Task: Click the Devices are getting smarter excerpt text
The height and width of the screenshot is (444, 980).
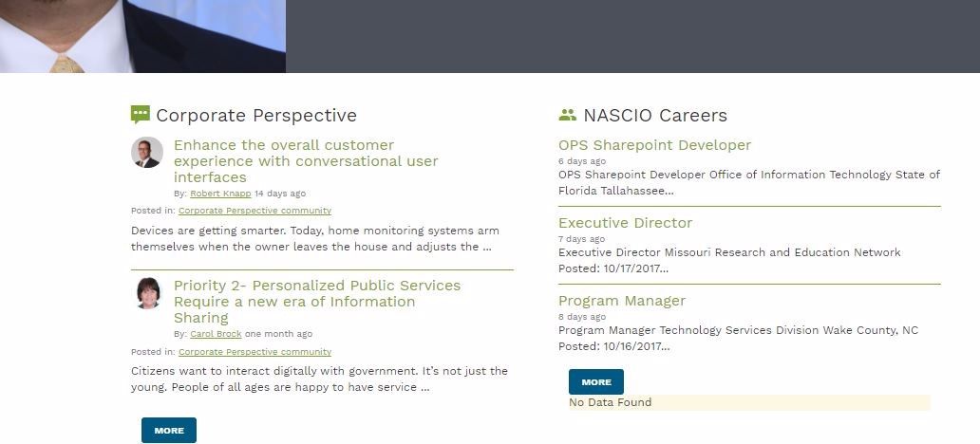Action: [x=315, y=238]
